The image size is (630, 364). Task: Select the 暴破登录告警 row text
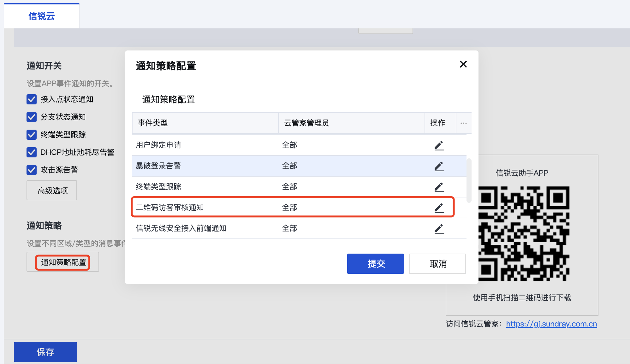click(158, 166)
